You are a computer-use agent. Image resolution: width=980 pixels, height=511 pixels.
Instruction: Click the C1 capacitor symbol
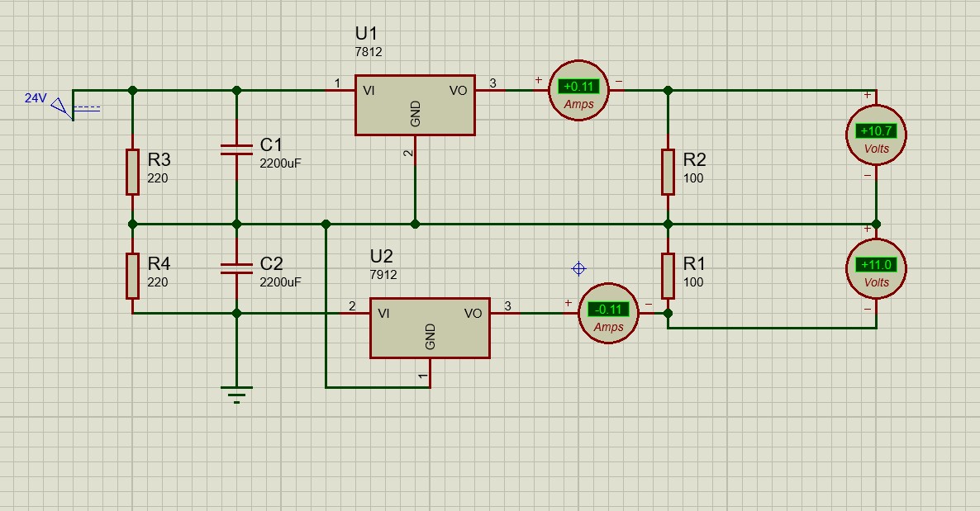(x=236, y=149)
